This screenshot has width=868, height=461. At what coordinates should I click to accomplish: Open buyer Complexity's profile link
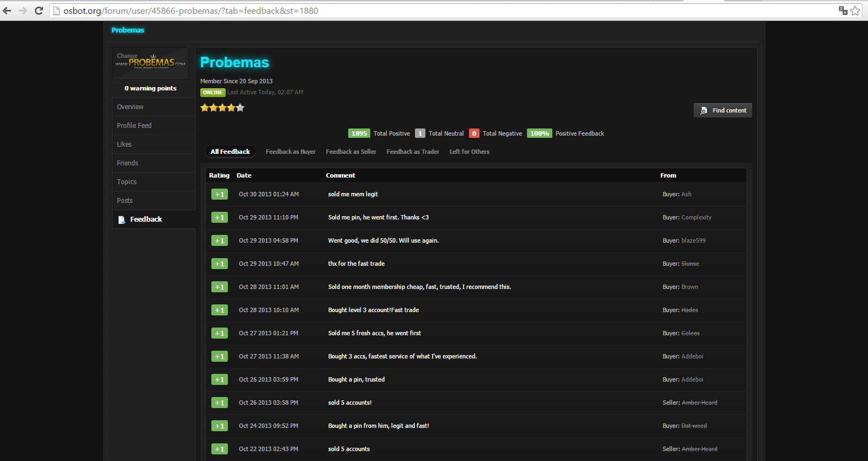tap(696, 217)
